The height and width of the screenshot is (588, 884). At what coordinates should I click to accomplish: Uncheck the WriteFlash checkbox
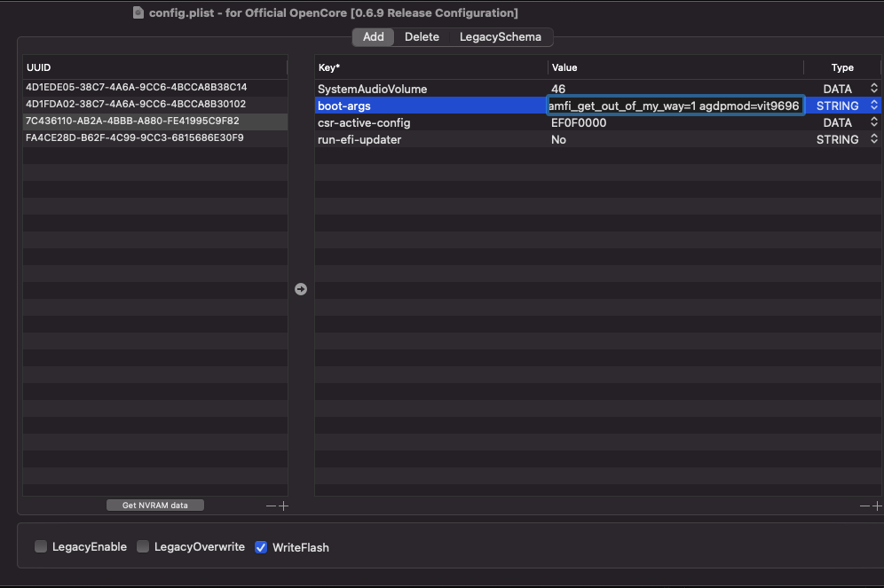click(x=260, y=547)
